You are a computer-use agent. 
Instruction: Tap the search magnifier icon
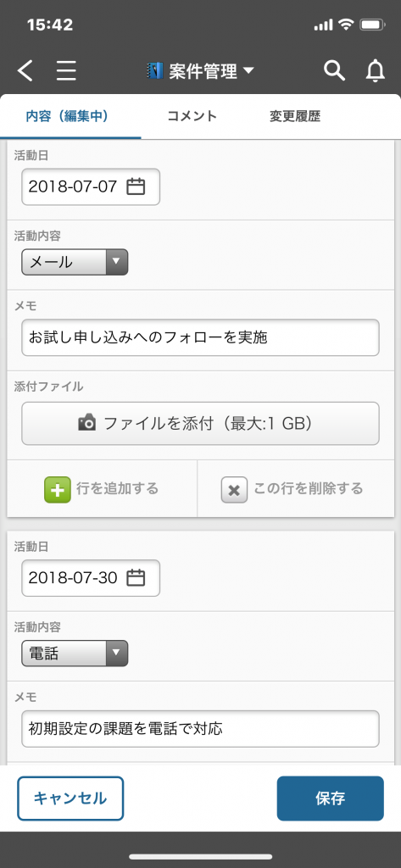(x=335, y=71)
